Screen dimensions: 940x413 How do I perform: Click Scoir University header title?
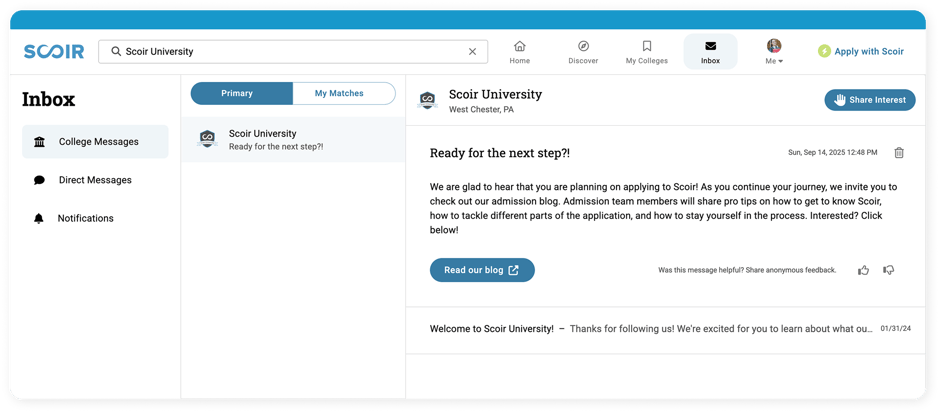coord(495,94)
